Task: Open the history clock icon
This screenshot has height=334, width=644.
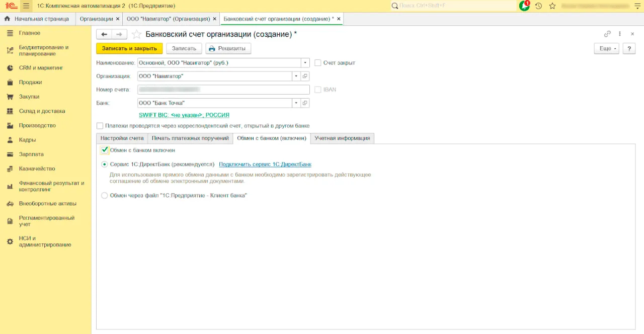Action: tap(538, 6)
